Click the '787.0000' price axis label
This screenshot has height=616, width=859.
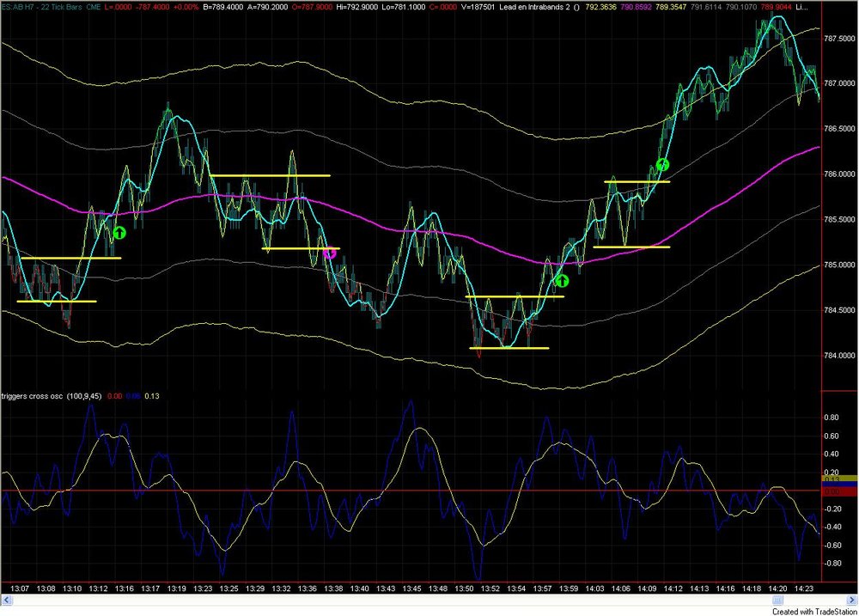point(838,83)
